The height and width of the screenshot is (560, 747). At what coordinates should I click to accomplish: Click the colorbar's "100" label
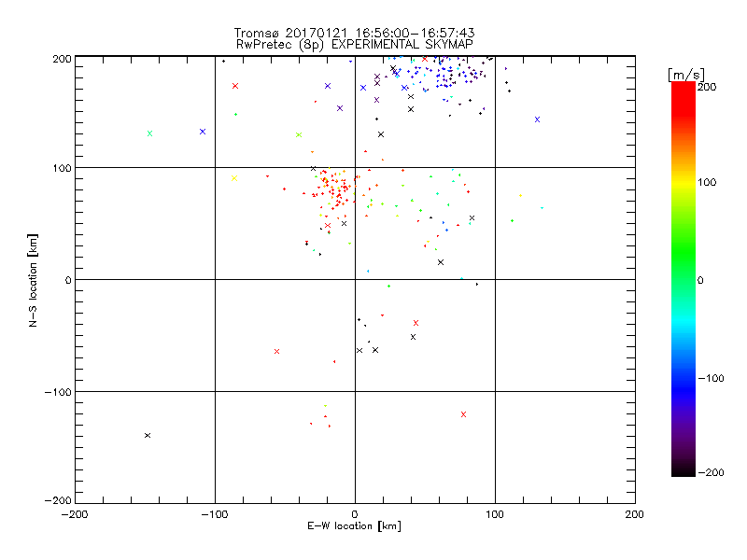707,182
